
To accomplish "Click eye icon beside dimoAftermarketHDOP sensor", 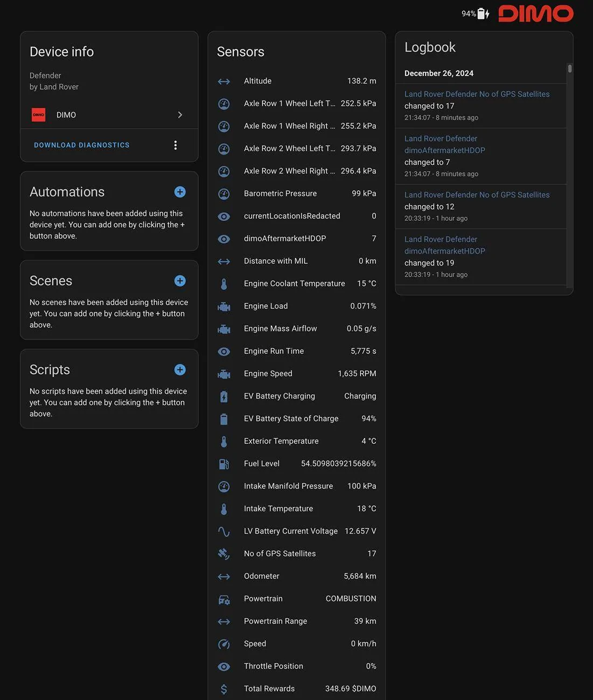I will 224,239.
